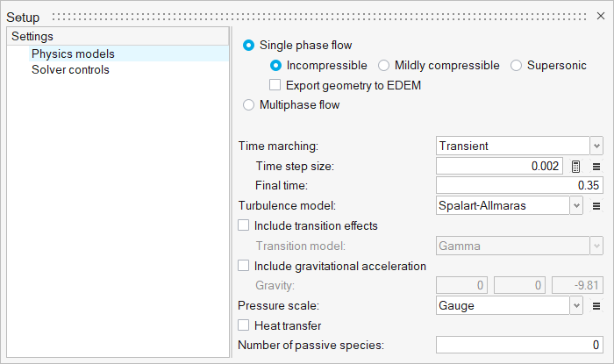Choose Mildly compressible flow type

pos(384,65)
